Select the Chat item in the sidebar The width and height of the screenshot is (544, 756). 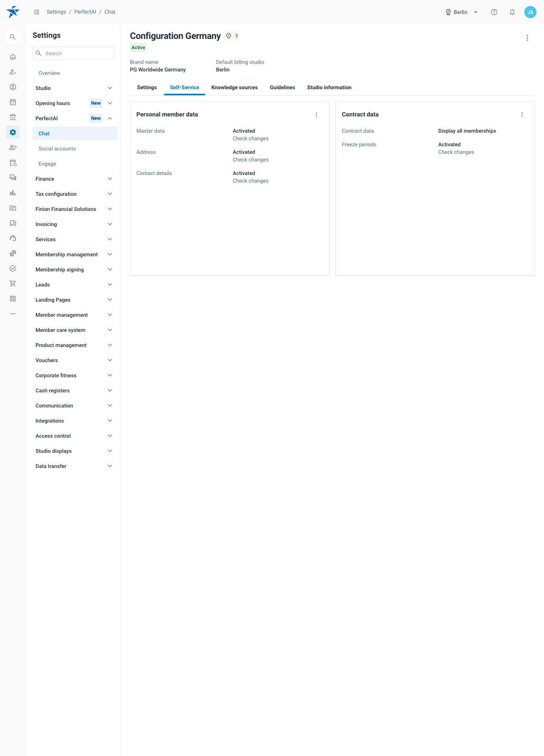[75, 133]
